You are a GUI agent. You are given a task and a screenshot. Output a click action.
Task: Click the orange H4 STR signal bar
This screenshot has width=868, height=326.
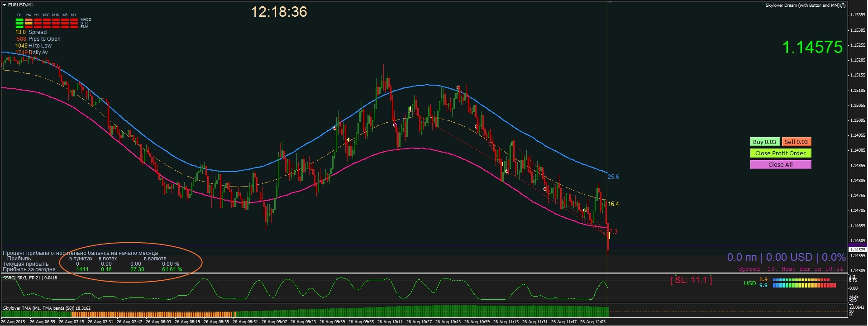pyautogui.click(x=29, y=24)
